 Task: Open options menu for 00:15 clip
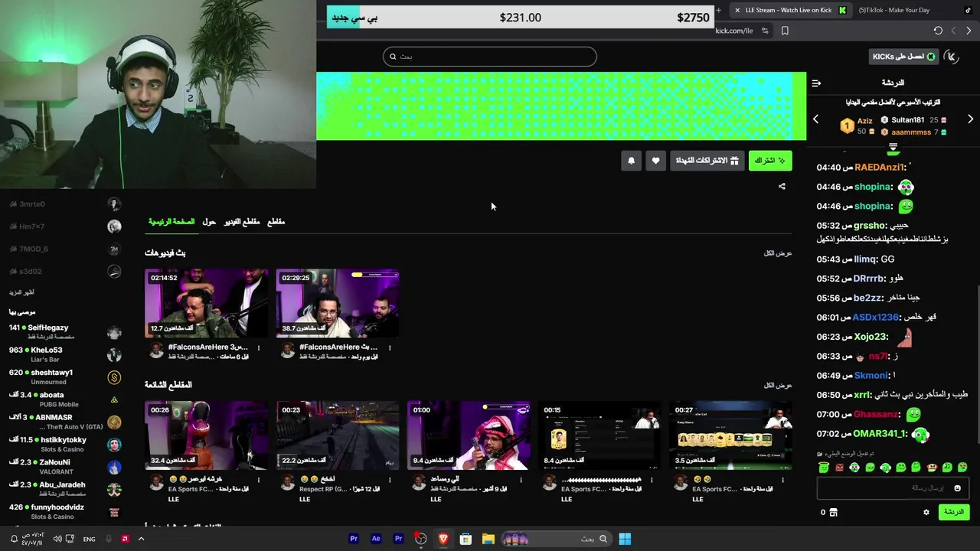pos(652,480)
